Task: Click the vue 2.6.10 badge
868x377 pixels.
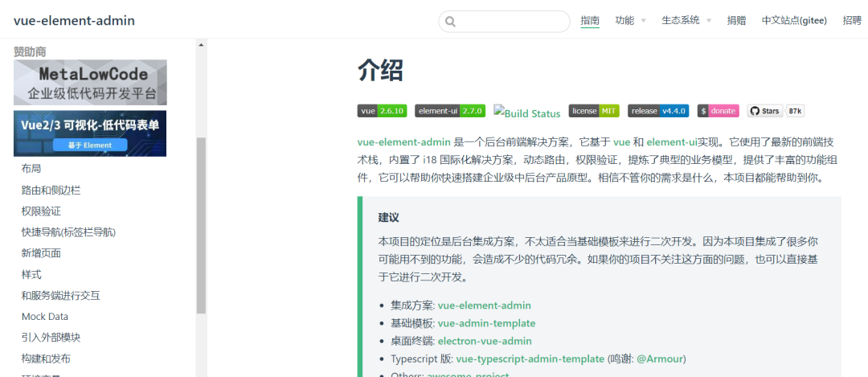Action: pyautogui.click(x=383, y=111)
